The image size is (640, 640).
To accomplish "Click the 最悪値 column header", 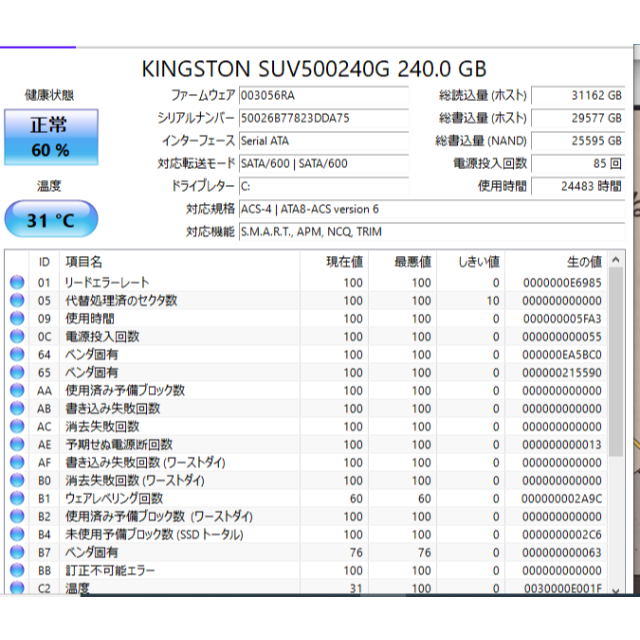I will (403, 262).
